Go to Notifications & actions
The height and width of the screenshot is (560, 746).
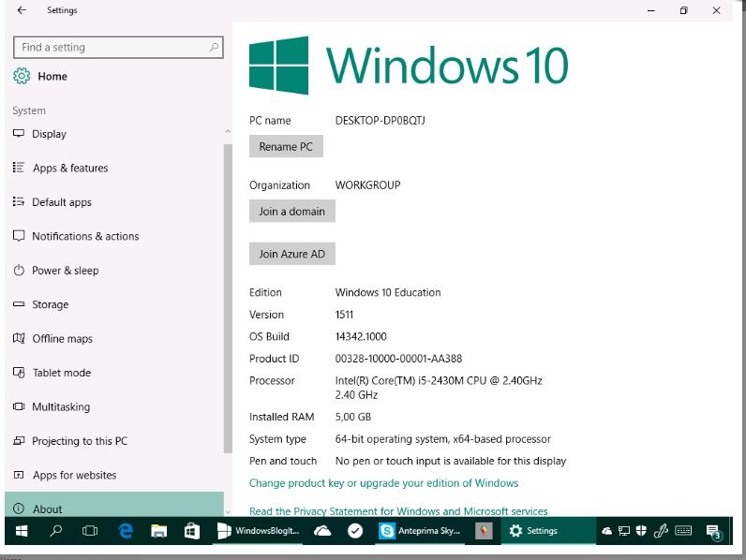point(84,237)
